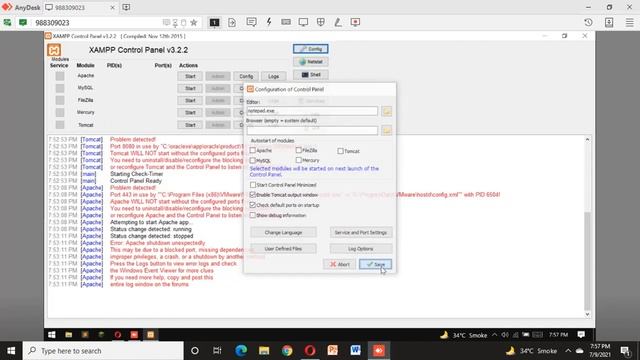Enable Tomcat autostart checkbox

tap(340, 151)
